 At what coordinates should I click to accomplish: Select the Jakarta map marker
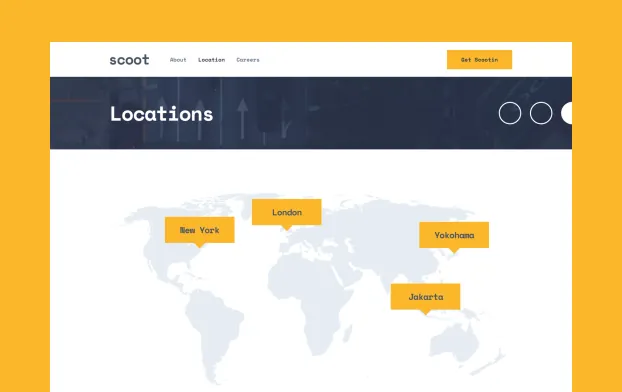click(426, 297)
